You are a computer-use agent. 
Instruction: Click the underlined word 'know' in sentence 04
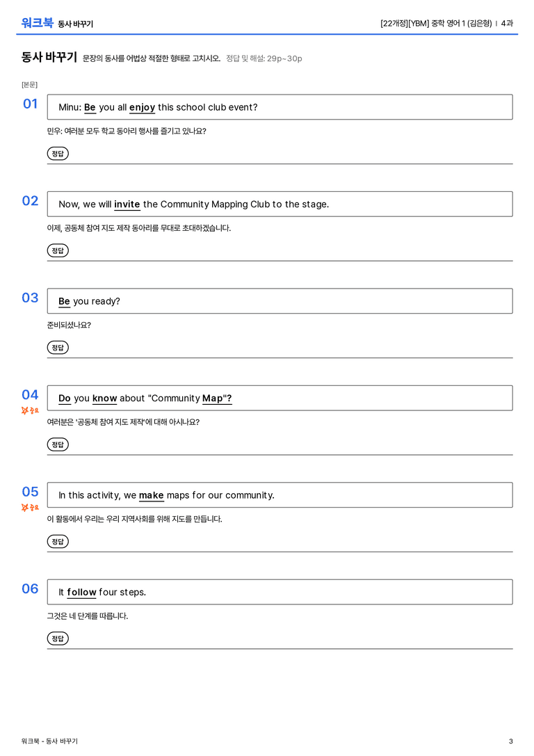[104, 399]
